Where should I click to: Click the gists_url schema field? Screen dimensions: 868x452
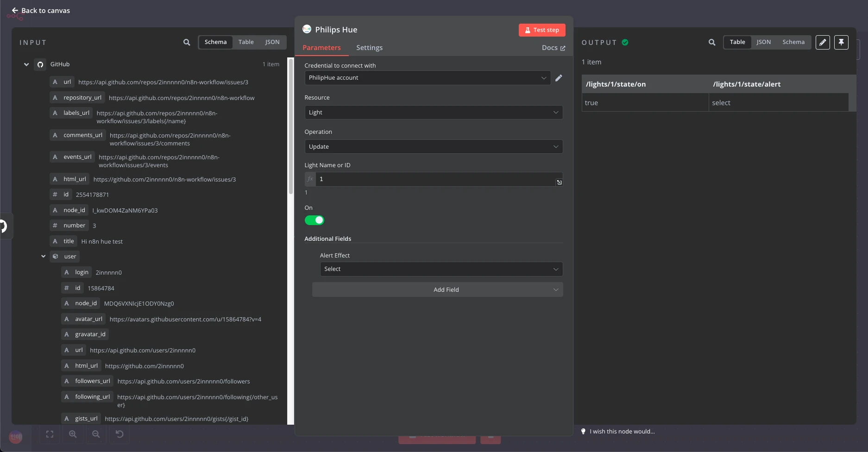click(x=81, y=419)
